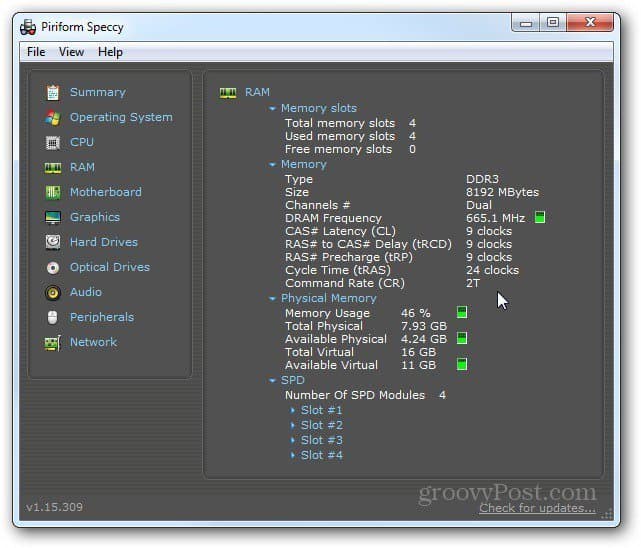
Task: Maximize the Speccy window
Action: coord(553,22)
